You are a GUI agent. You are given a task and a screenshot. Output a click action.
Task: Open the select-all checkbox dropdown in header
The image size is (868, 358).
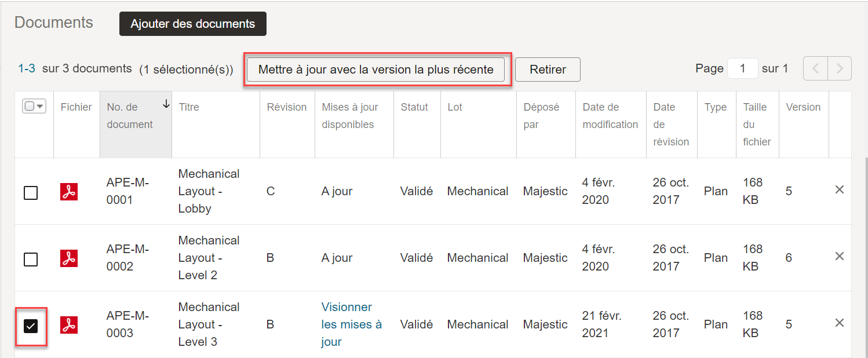point(34,106)
